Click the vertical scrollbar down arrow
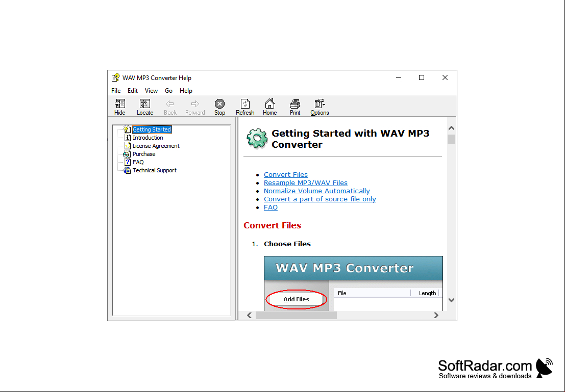The image size is (565, 392). click(x=451, y=300)
